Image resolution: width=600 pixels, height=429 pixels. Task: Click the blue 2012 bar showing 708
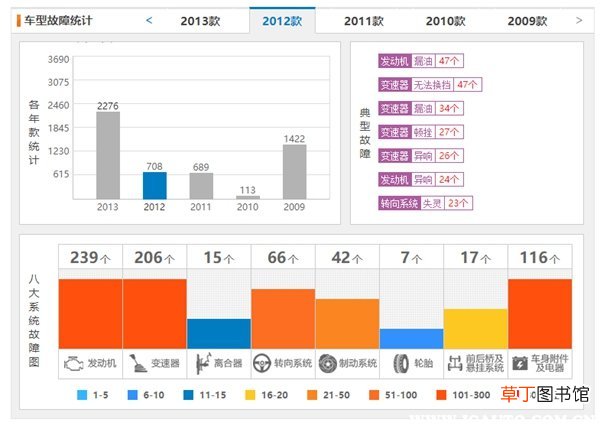(155, 186)
